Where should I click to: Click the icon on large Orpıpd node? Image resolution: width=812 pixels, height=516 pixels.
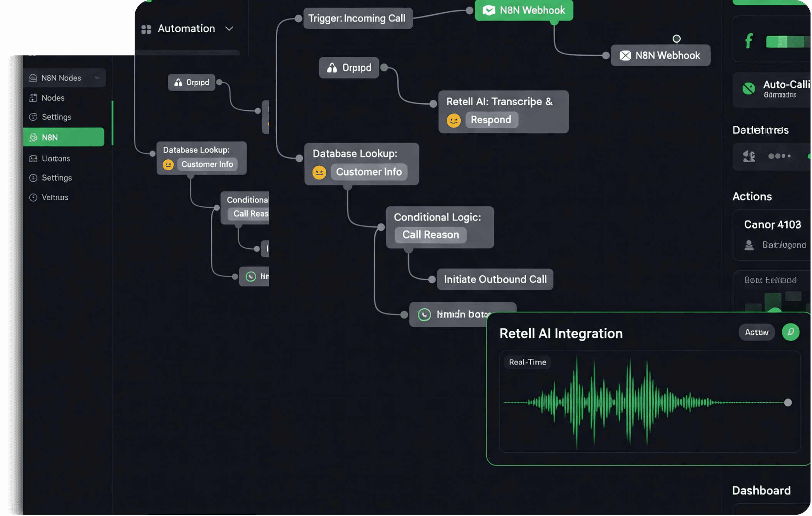(x=332, y=68)
